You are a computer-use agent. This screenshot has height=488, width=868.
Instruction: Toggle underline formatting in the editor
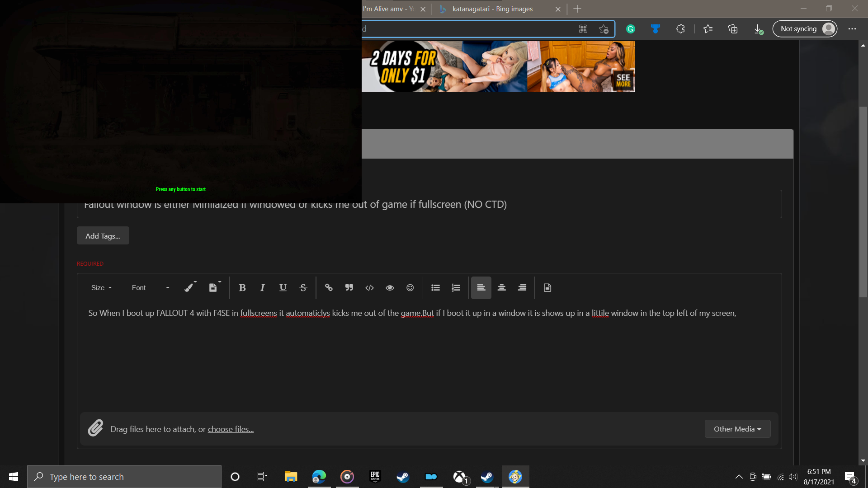pos(283,288)
